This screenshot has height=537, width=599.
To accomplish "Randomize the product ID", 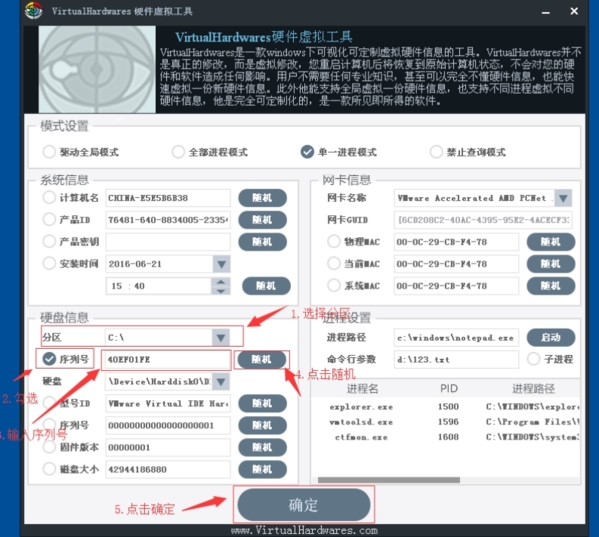I will (x=262, y=220).
